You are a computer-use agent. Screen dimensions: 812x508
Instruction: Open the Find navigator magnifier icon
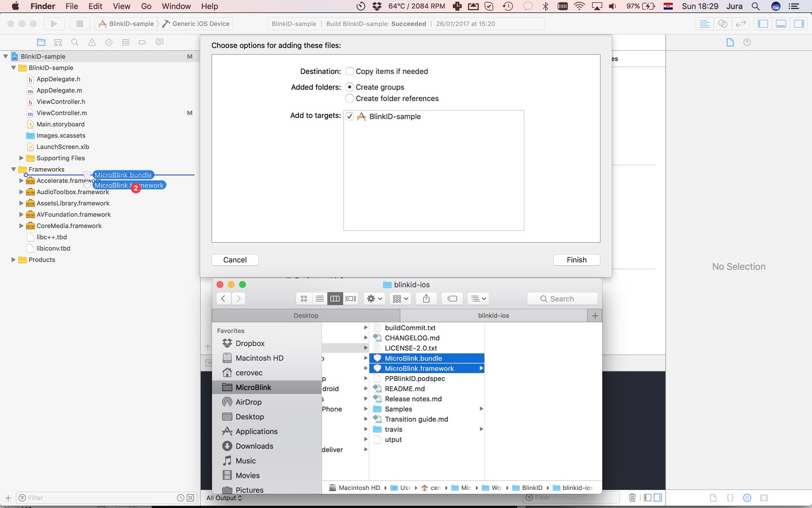coord(74,42)
